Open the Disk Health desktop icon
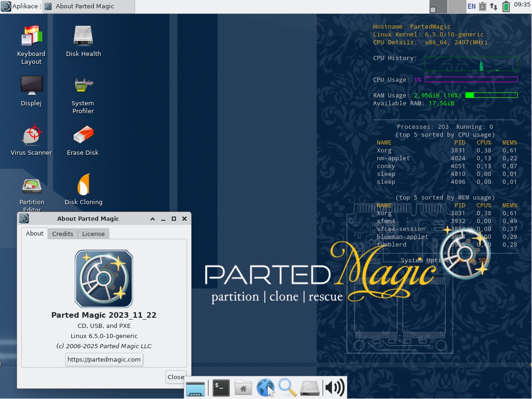 tap(83, 36)
